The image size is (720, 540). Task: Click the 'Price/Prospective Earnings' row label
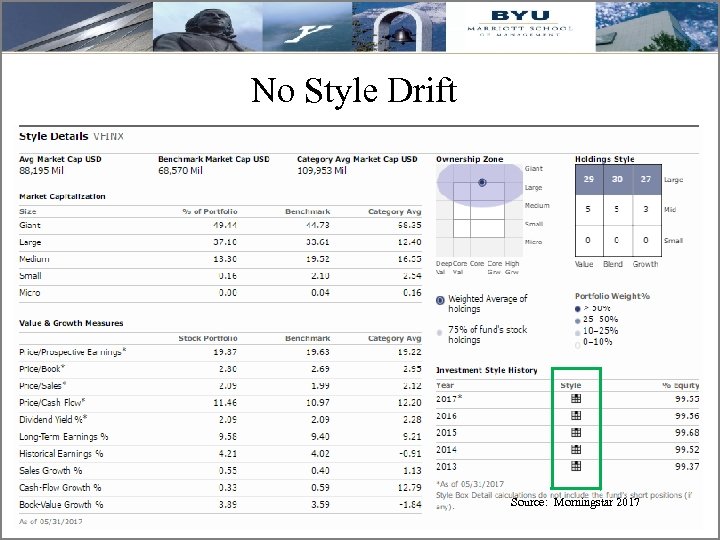[x=73, y=352]
